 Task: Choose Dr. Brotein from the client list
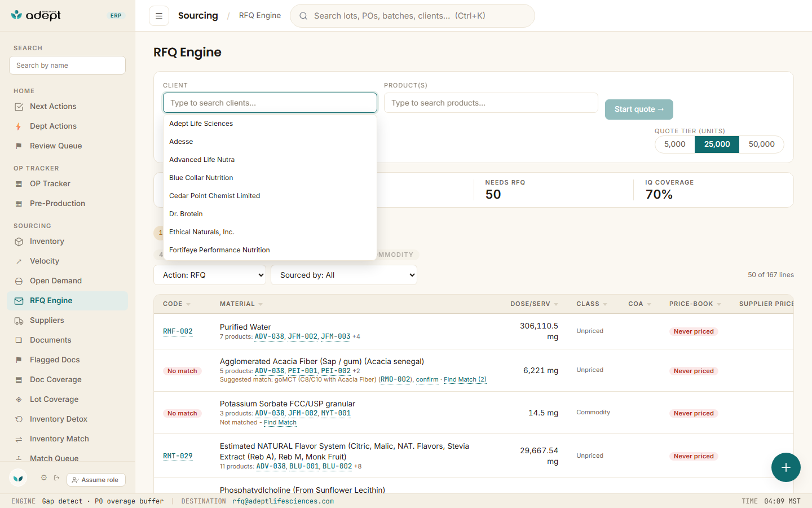coord(270,214)
